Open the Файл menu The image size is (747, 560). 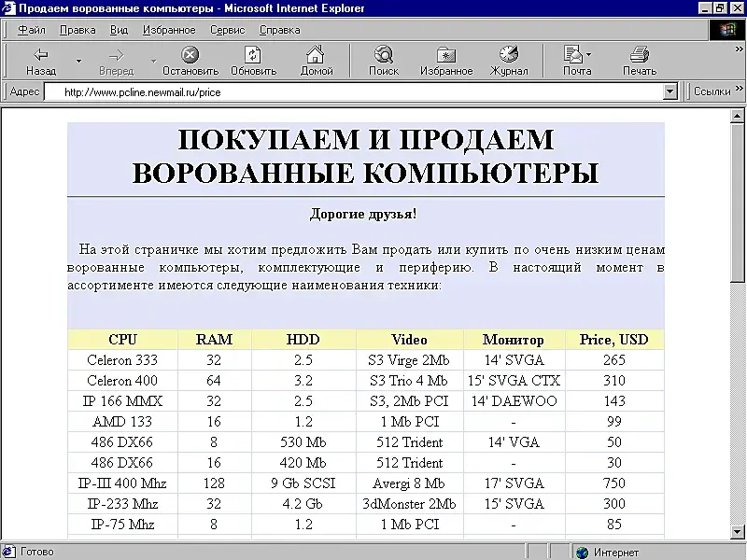[x=32, y=30]
